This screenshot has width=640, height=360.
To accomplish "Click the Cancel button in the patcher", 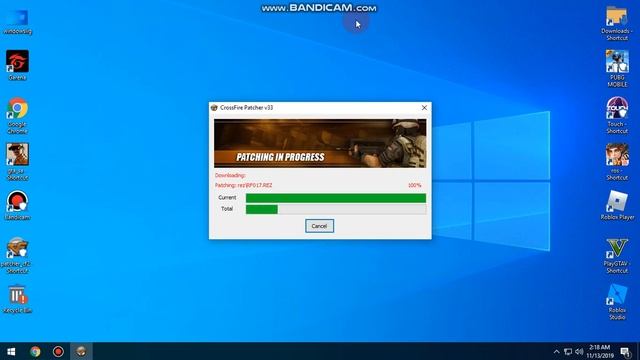I will pos(319,226).
